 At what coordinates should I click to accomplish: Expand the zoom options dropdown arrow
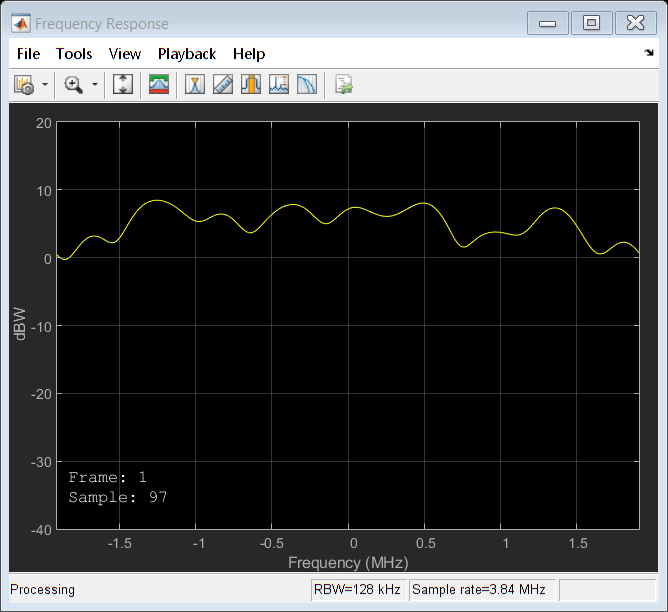pyautogui.click(x=95, y=85)
